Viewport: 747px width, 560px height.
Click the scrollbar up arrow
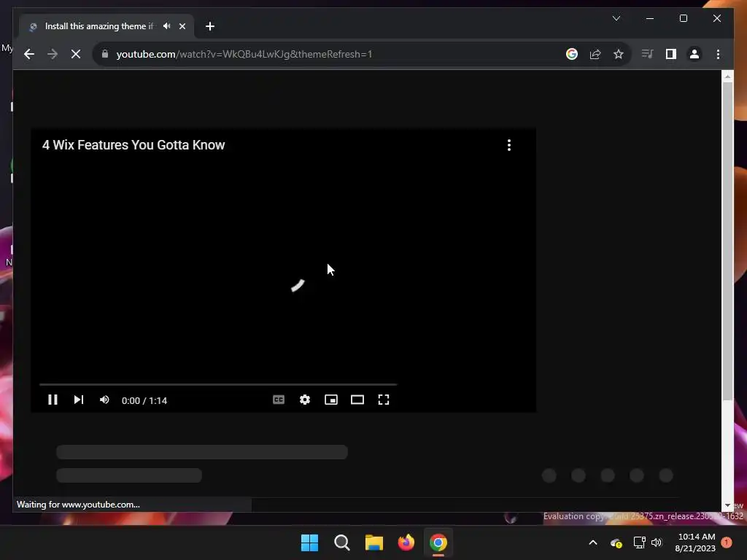(x=727, y=76)
